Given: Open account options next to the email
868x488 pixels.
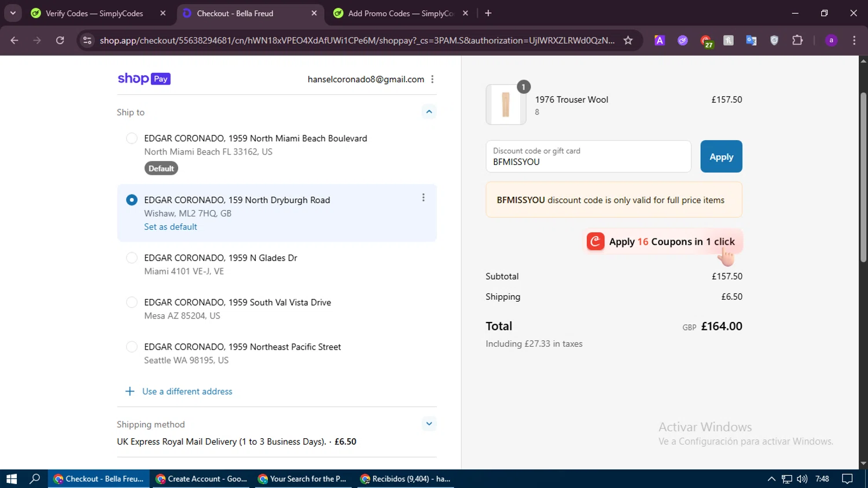Looking at the screenshot, I should click(x=432, y=79).
